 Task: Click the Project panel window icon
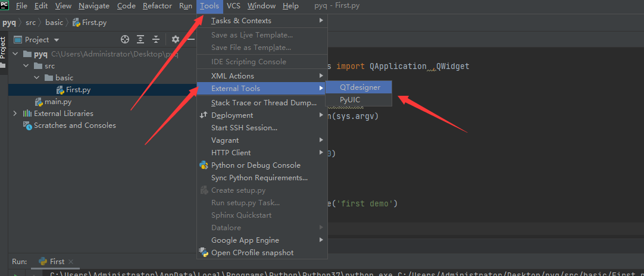coord(18,40)
